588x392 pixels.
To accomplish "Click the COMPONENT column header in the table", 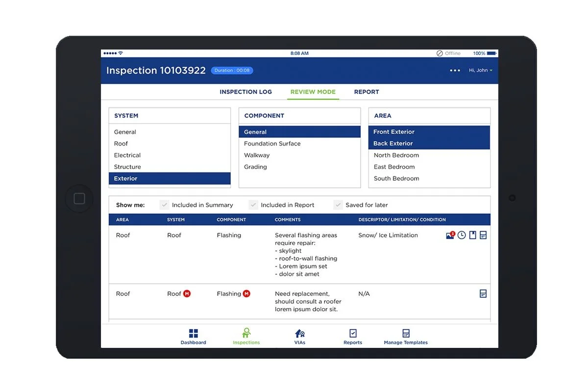I will [231, 220].
